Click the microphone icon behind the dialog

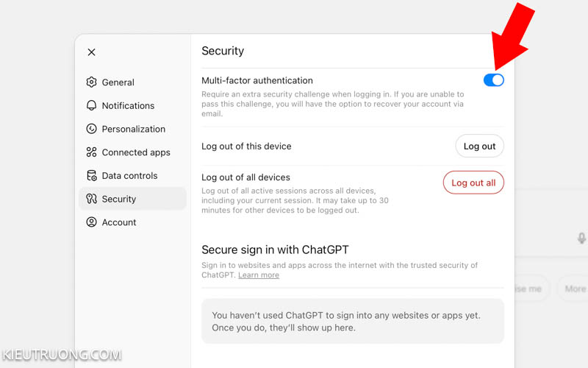pos(581,238)
